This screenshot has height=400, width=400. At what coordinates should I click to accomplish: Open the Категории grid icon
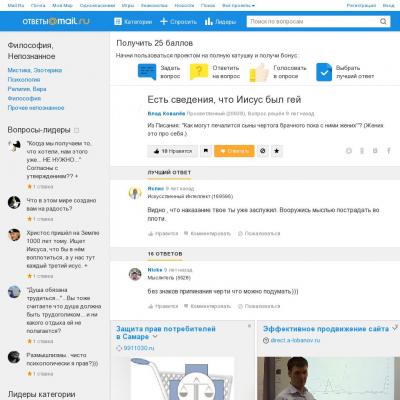(118, 22)
